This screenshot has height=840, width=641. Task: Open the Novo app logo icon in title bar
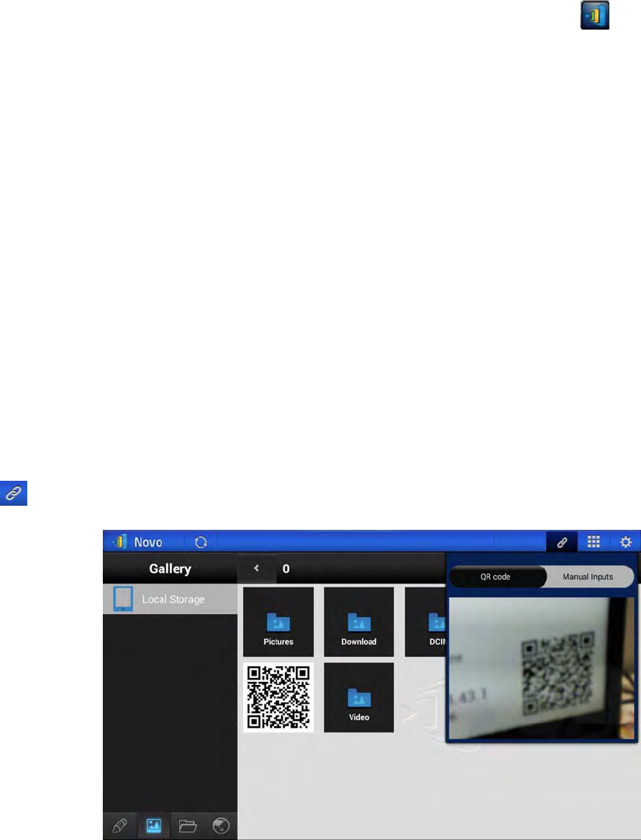point(119,542)
